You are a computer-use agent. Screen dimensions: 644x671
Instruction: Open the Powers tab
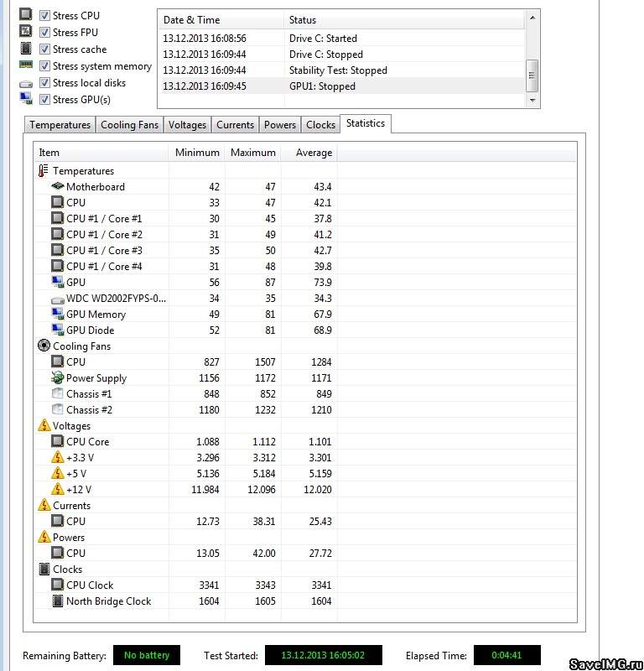tap(279, 125)
